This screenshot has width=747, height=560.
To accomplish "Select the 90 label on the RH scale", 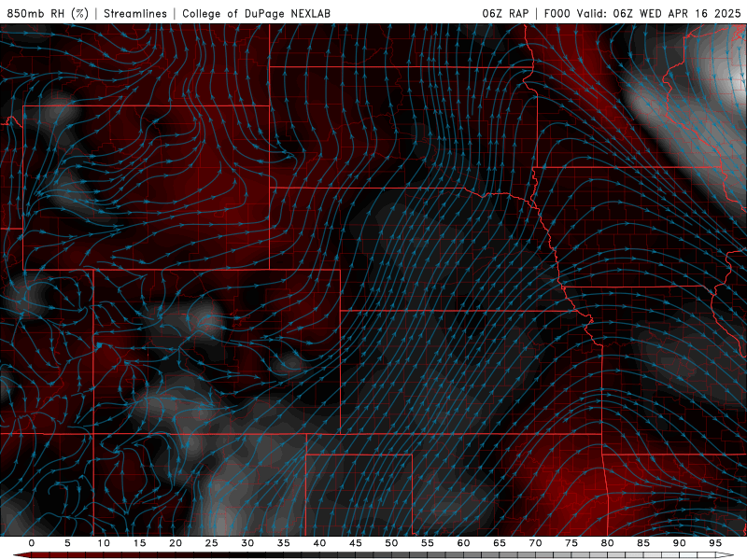I will pyautogui.click(x=679, y=543).
